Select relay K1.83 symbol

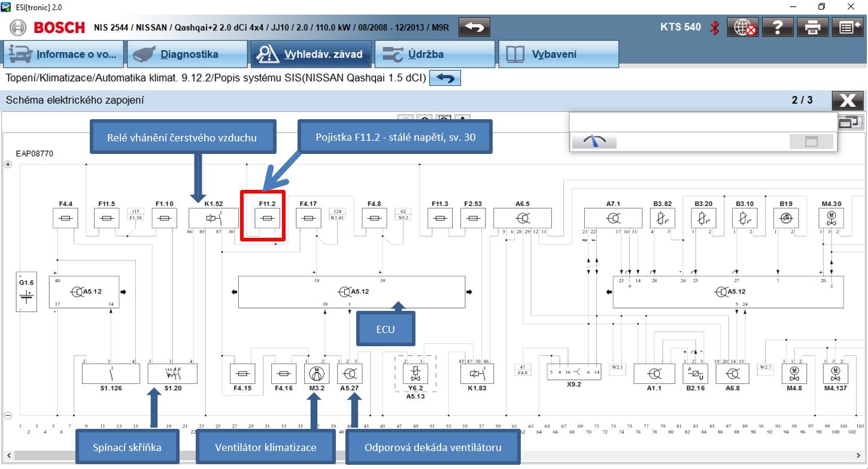click(x=477, y=374)
